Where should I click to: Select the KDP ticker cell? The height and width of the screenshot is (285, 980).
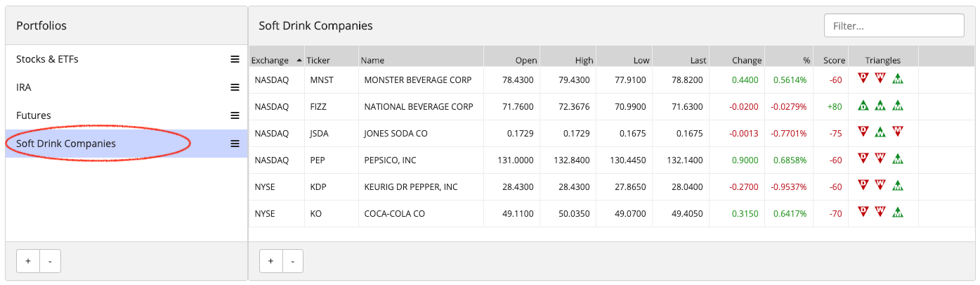[x=331, y=187]
